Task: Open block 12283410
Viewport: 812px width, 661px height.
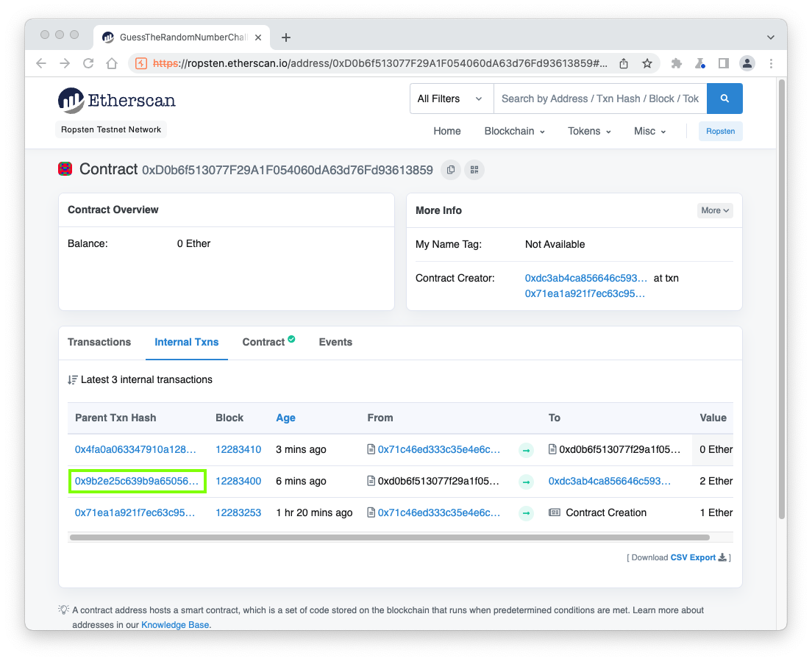Action: point(238,449)
